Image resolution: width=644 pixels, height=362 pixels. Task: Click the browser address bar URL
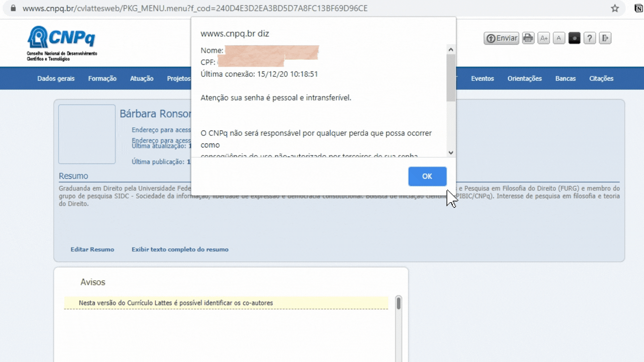tap(195, 8)
